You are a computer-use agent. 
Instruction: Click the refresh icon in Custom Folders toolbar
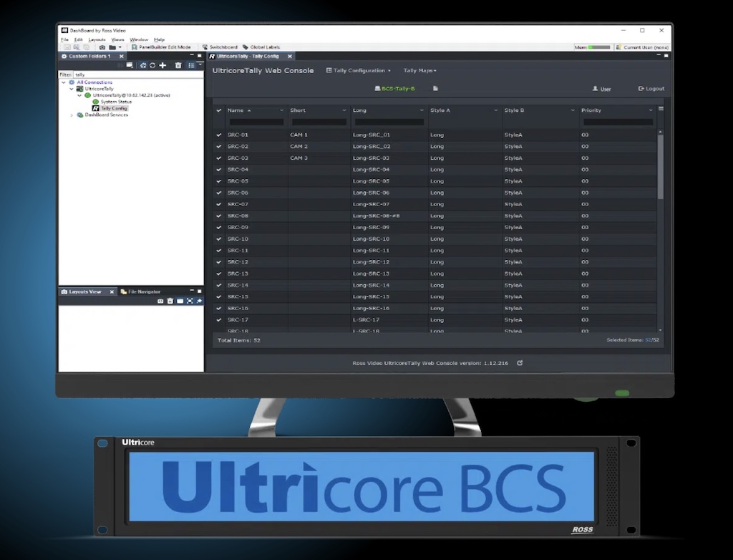(152, 65)
